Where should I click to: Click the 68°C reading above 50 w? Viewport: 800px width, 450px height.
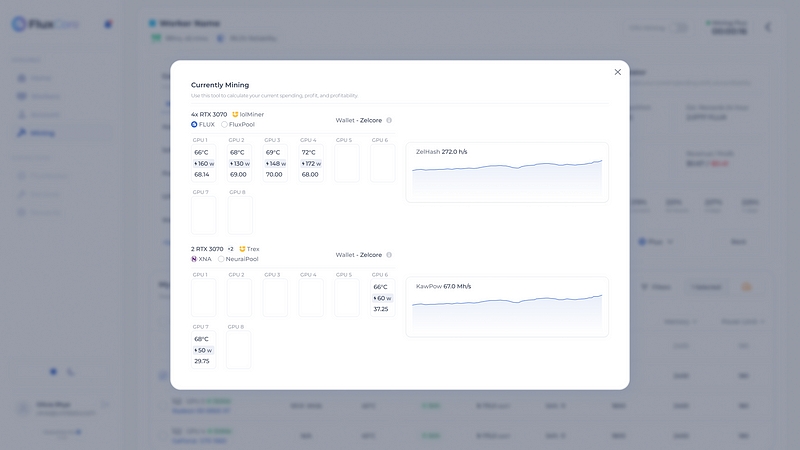click(201, 339)
